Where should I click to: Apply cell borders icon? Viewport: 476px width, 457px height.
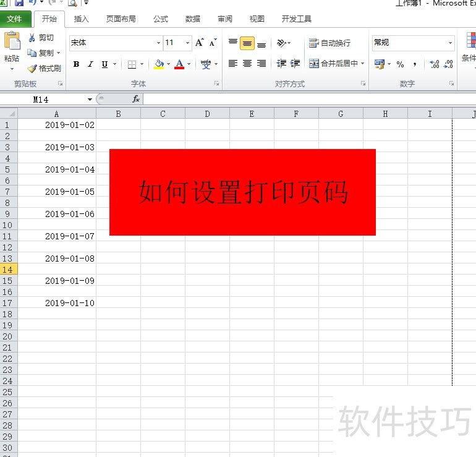[132, 64]
